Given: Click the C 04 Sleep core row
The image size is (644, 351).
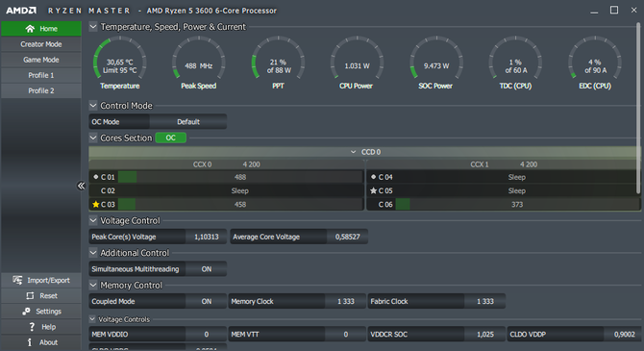Looking at the screenshot, I should pyautogui.click(x=504, y=177).
